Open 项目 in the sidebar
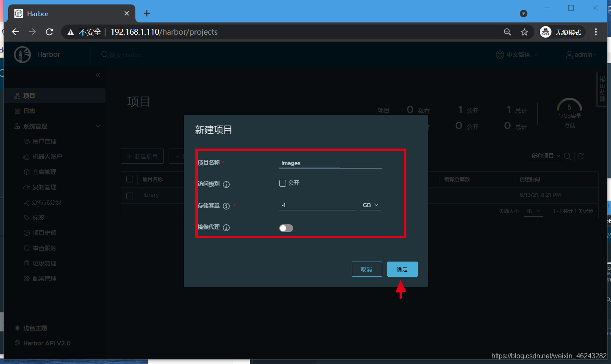 tap(54, 96)
